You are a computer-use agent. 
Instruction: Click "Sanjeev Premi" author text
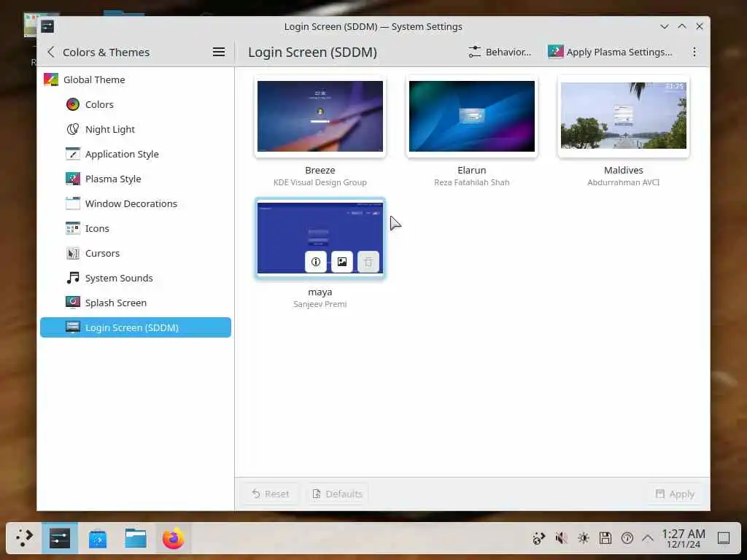(x=320, y=304)
